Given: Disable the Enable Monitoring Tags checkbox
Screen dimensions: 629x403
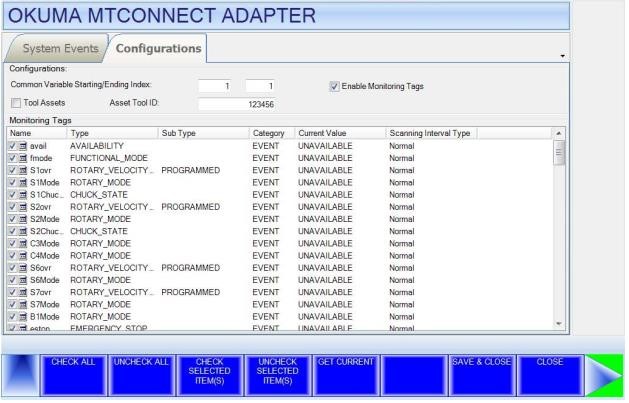Looking at the screenshot, I should [334, 87].
